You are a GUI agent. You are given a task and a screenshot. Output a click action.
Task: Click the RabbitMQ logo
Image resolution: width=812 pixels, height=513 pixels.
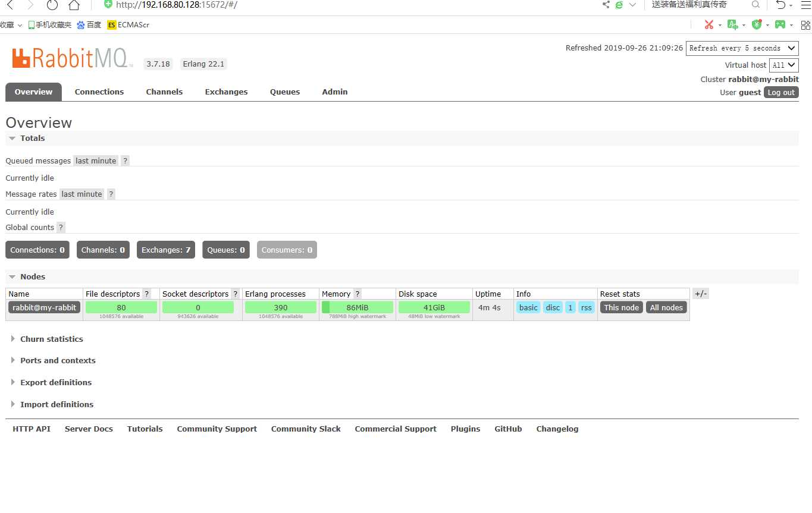tap(72, 58)
